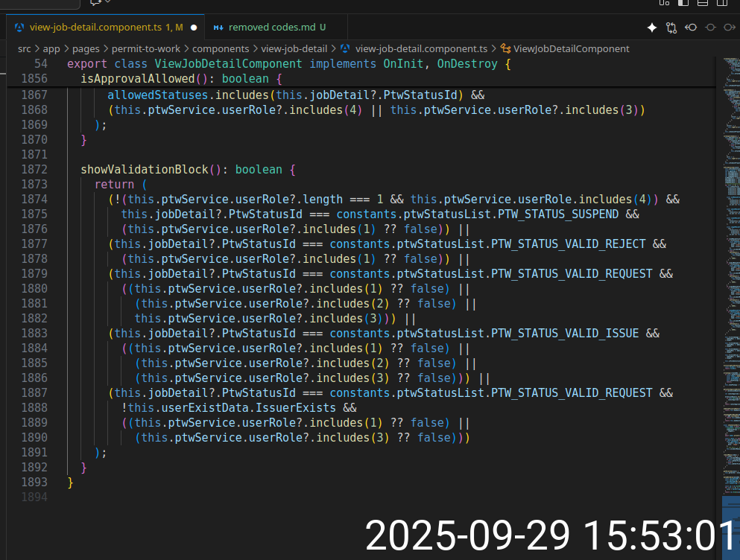Switch to the removed codes.md tab

271,28
